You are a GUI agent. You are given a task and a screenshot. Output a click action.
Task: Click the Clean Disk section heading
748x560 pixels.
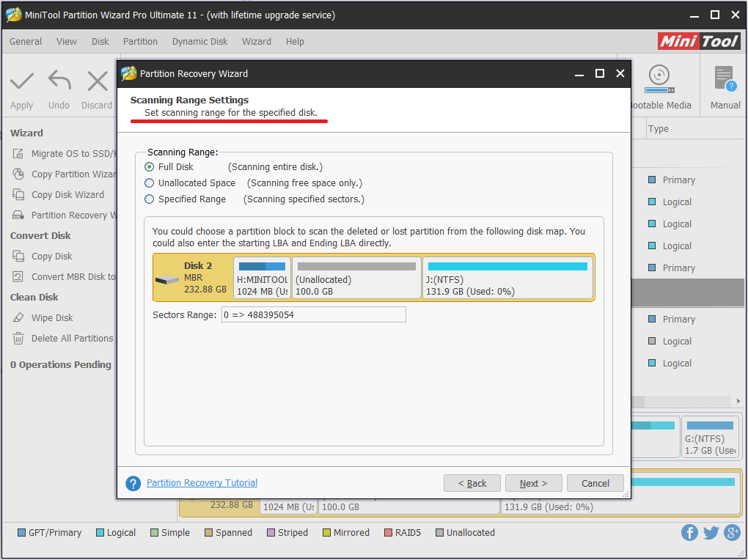click(34, 297)
